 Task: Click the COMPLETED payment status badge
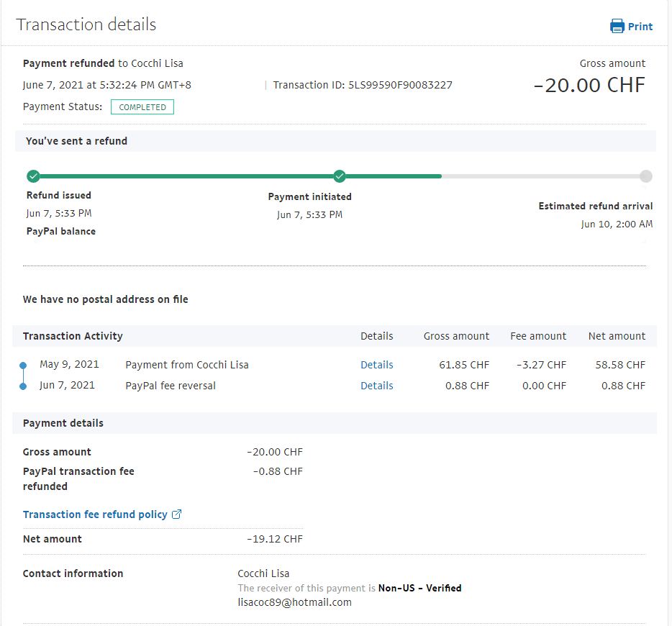click(142, 107)
